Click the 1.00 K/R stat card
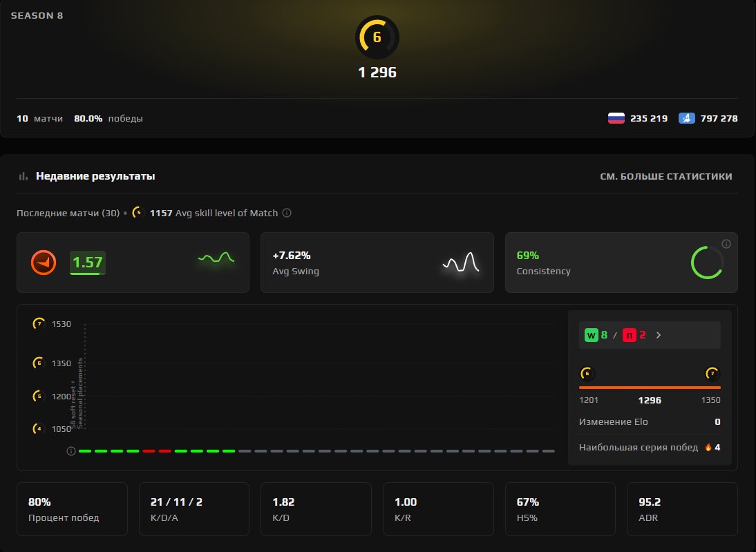The image size is (756, 552). [x=438, y=509]
